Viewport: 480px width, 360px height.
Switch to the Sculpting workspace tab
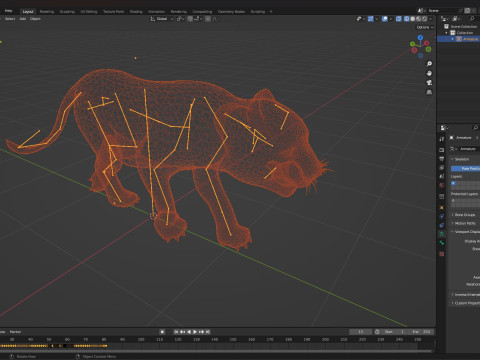click(67, 12)
